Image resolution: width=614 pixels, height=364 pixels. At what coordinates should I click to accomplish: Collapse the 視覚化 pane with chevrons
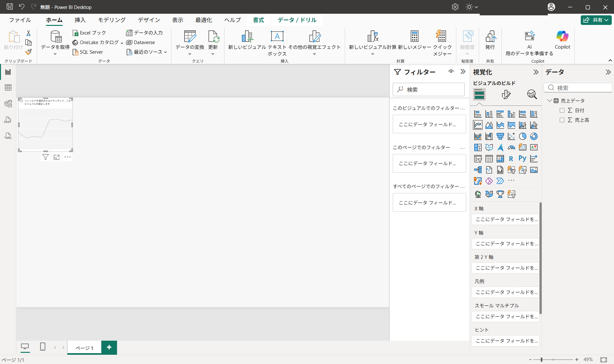[x=536, y=72]
